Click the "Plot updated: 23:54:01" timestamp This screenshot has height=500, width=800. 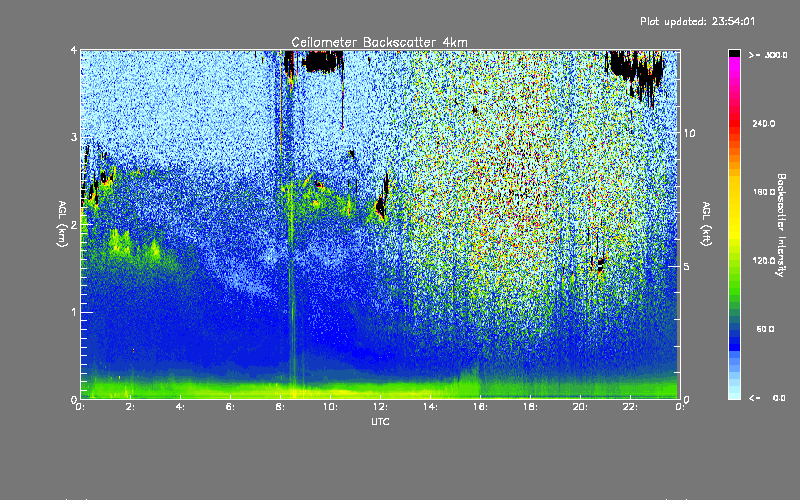point(697,21)
